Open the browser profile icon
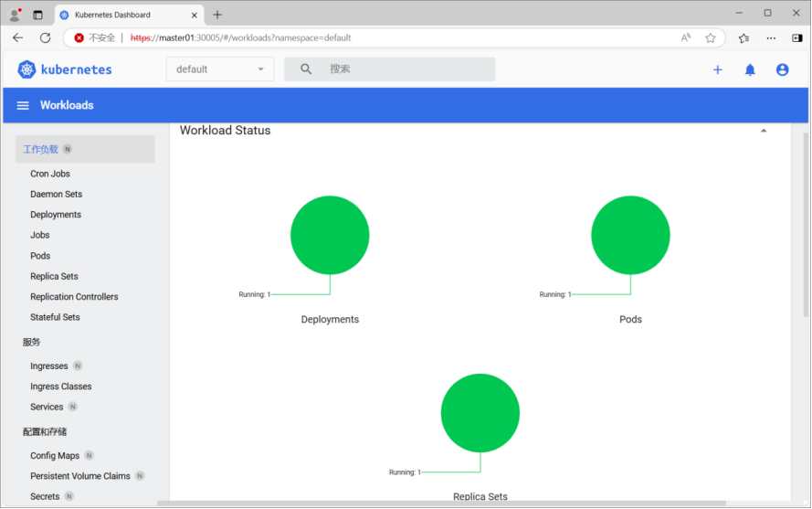Image resolution: width=812 pixels, height=509 pixels. (x=15, y=15)
